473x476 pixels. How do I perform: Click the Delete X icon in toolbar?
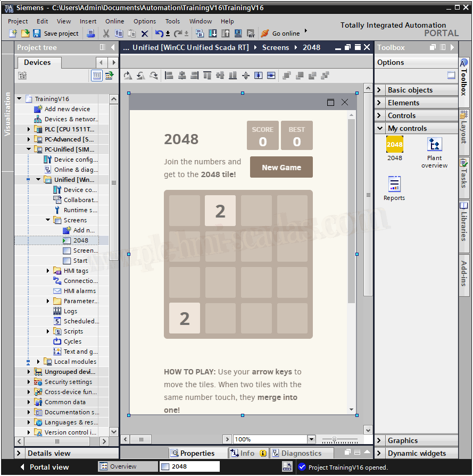point(144,34)
